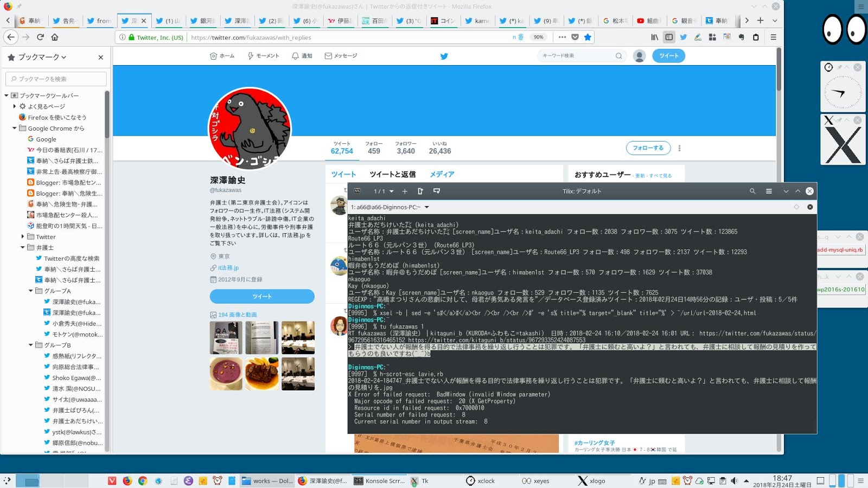Open Firefox list all tabs dropdown
This screenshot has height=488, width=868.
775,20
